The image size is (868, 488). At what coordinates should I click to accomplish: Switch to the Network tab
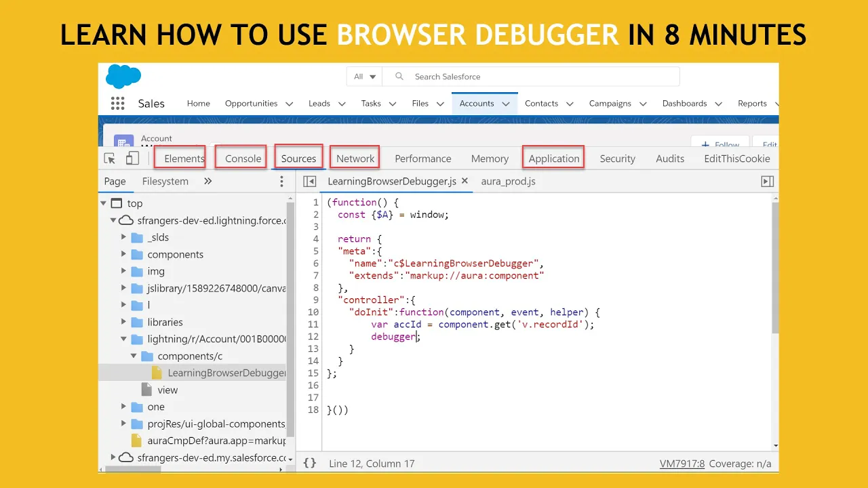click(x=355, y=159)
